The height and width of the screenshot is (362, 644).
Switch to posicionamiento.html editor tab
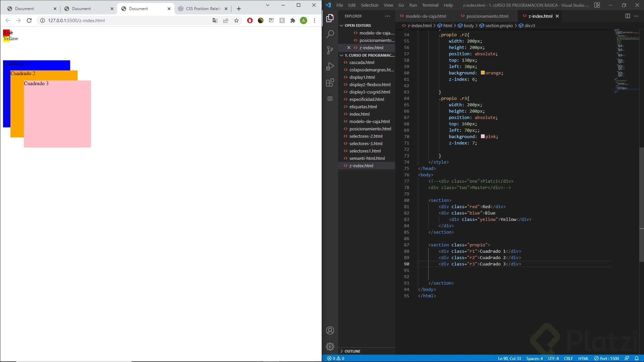[487, 16]
